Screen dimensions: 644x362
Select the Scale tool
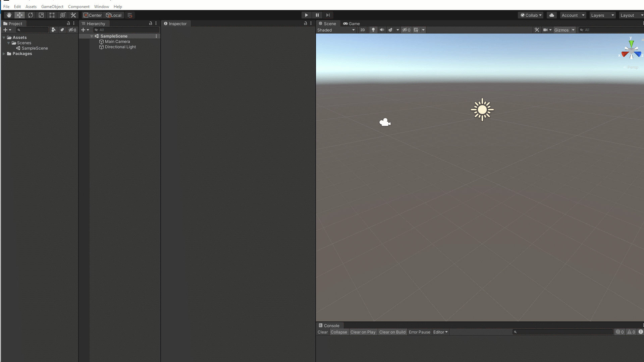pos(41,15)
